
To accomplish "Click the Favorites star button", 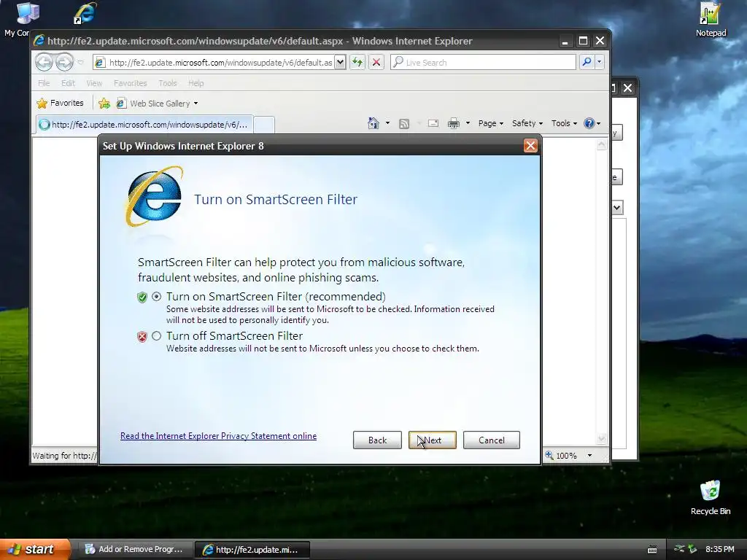I will (60, 103).
